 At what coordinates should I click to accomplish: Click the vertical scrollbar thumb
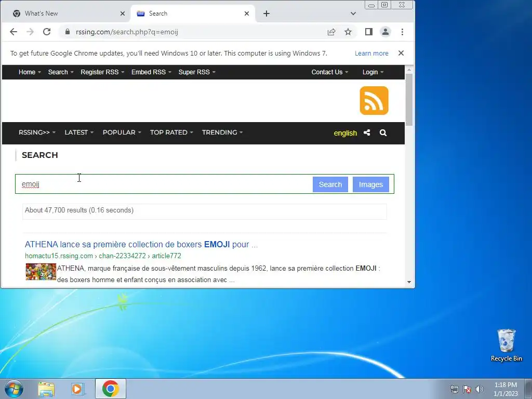(x=409, y=100)
